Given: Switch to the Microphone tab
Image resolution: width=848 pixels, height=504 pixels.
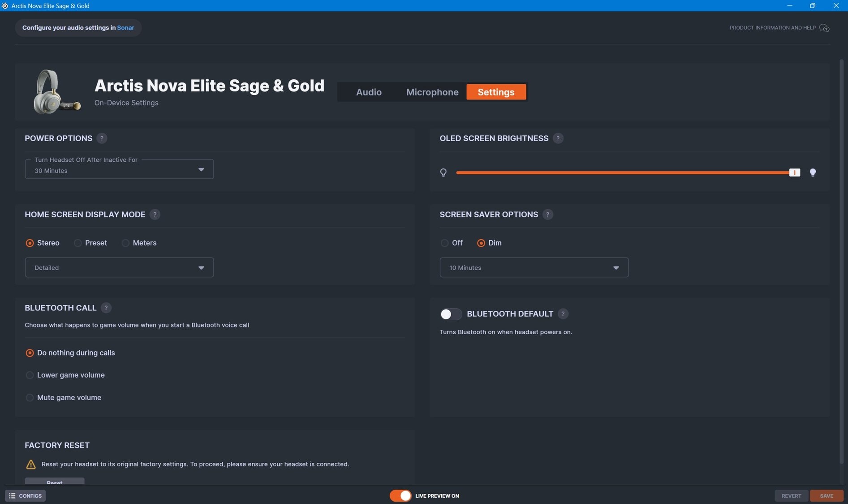Looking at the screenshot, I should (432, 92).
